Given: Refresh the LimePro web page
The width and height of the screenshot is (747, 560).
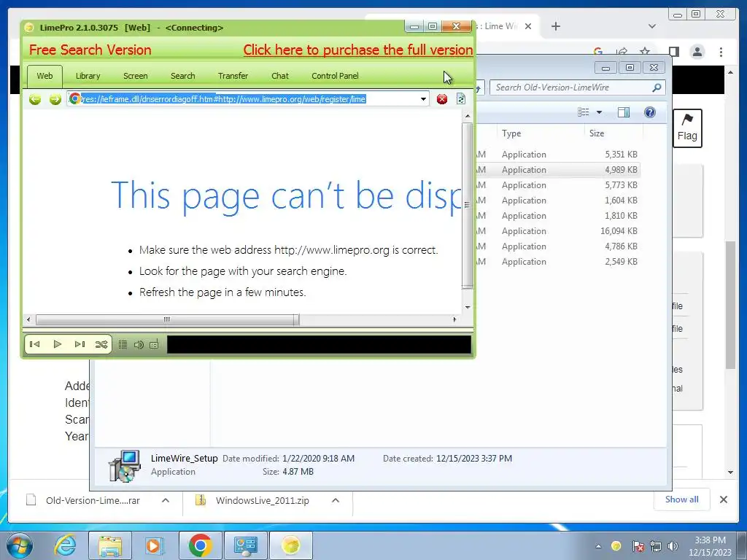Looking at the screenshot, I should [x=461, y=98].
